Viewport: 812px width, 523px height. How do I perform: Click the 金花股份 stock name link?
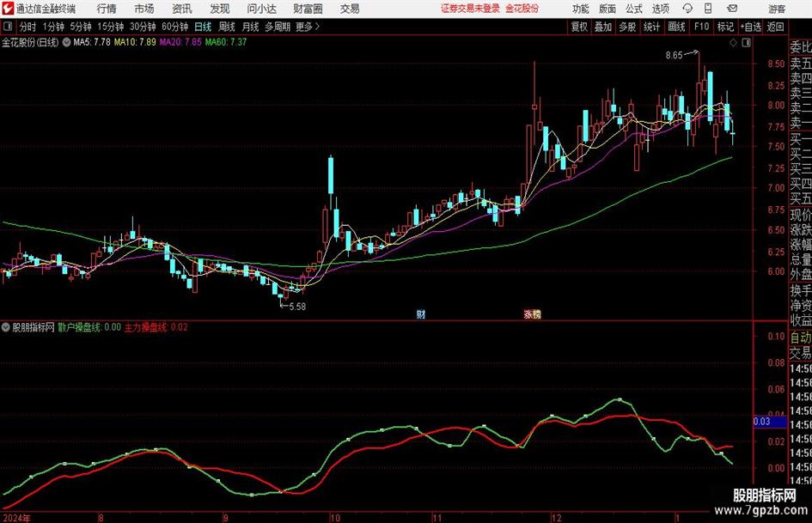522,9
